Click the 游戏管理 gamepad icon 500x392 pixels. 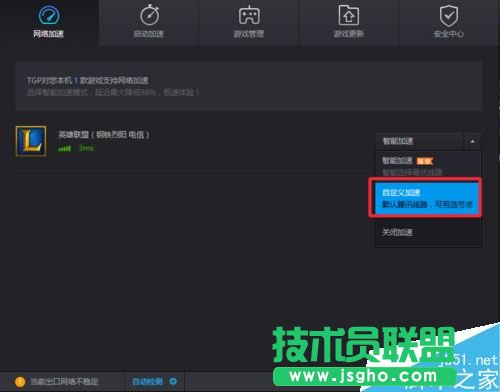click(x=249, y=15)
